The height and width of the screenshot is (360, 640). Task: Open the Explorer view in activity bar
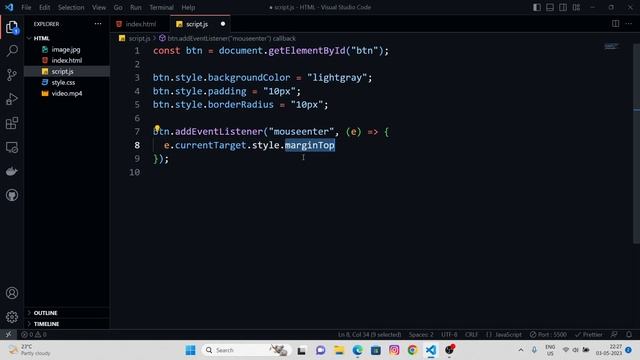click(x=12, y=27)
